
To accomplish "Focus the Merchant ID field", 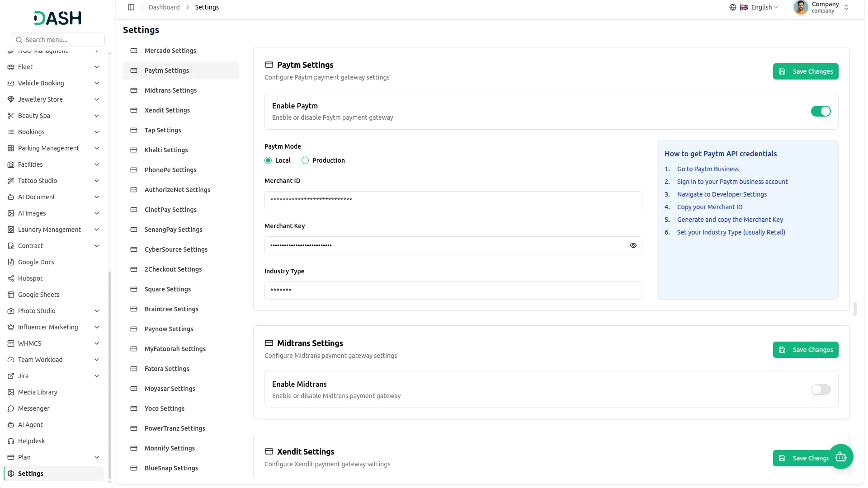I will 453,200.
